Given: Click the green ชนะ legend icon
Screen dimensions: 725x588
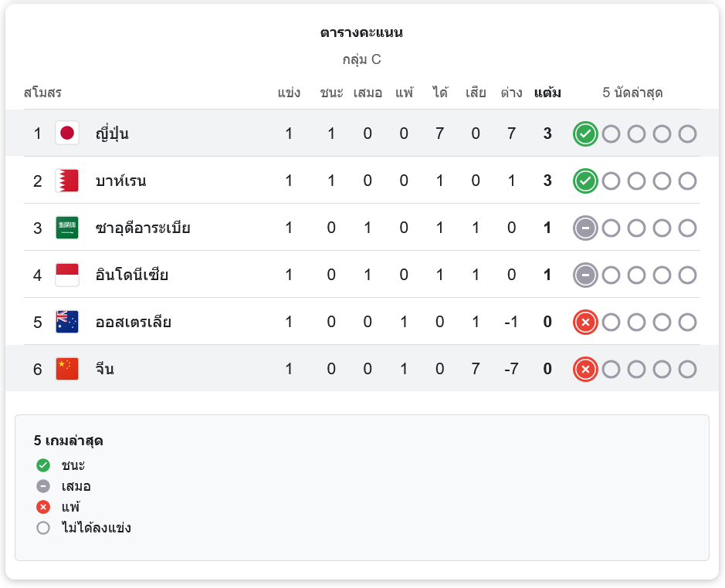Looking at the screenshot, I should tap(43, 465).
